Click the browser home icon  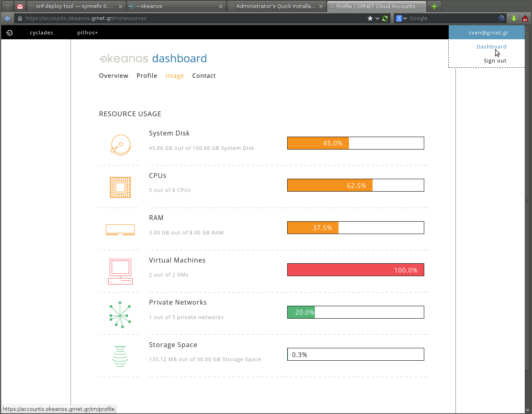525,18
